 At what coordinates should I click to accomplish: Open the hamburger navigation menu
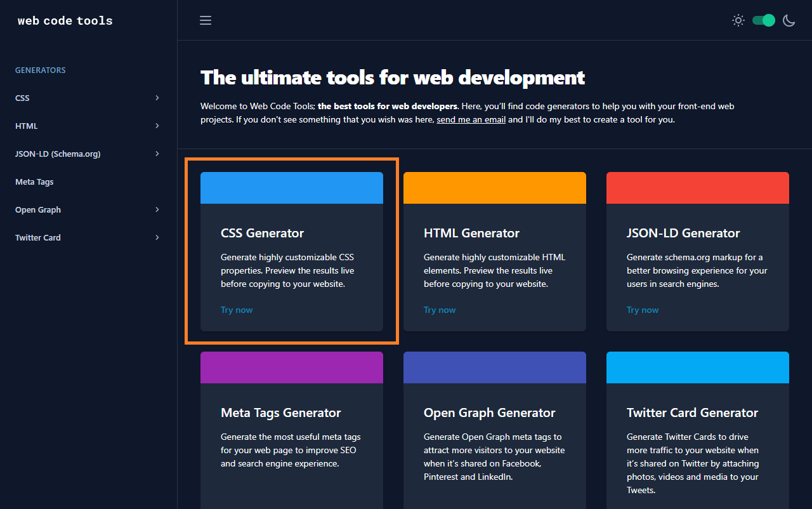coord(205,20)
